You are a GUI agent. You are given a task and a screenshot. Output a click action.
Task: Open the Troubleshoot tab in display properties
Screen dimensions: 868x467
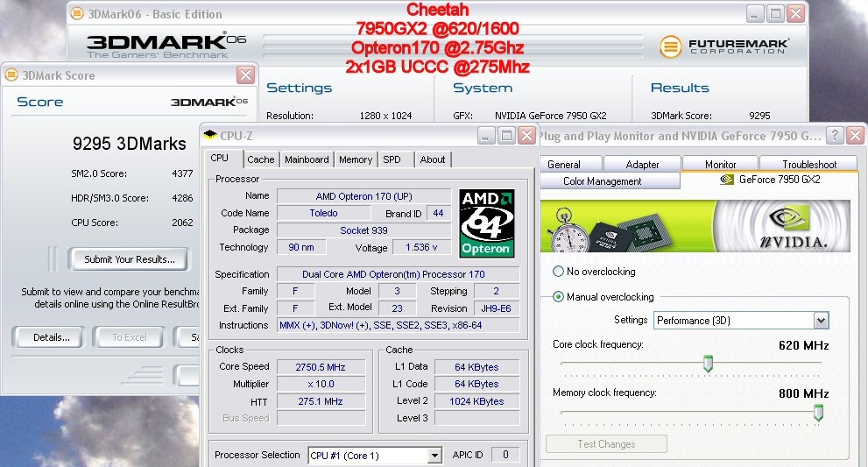coord(809,165)
